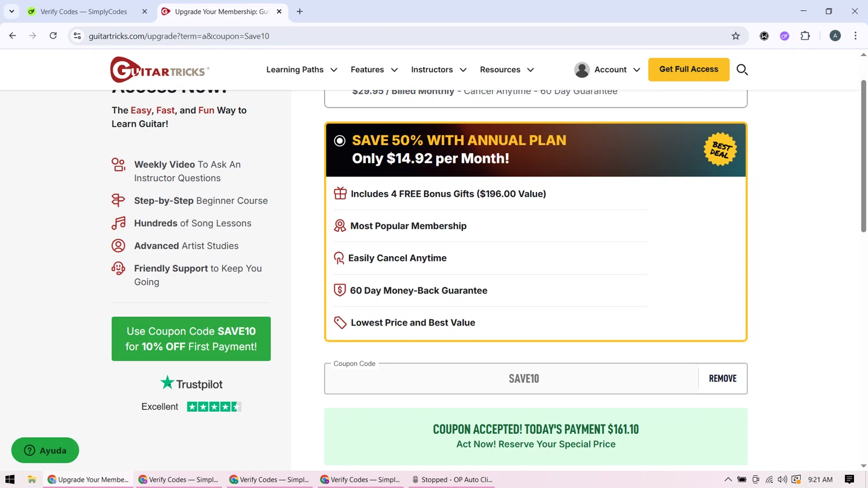Viewport: 868px width, 488px height.
Task: Click the Use Coupon Code SAVE10 banner
Action: pos(191,339)
